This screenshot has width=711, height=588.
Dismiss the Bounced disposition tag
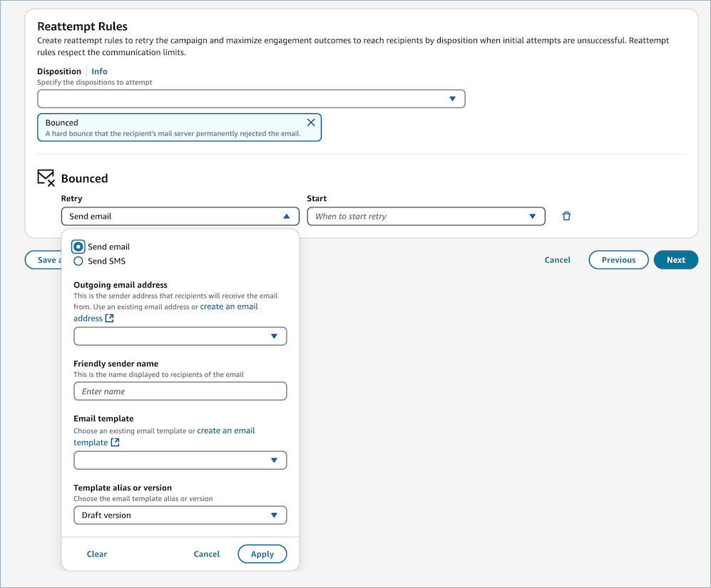click(x=311, y=122)
